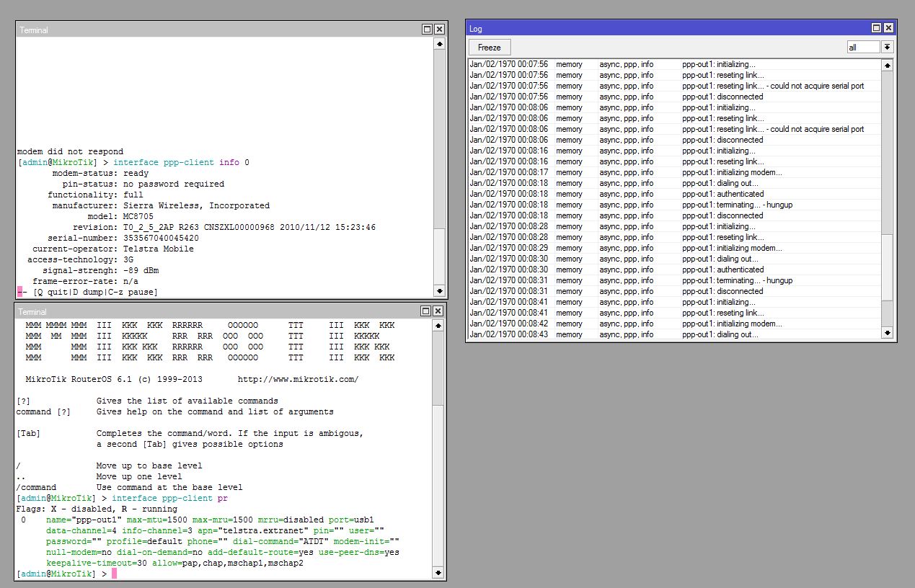This screenshot has height=588, width=915.
Task: Maximize the Log window
Action: click(876, 28)
